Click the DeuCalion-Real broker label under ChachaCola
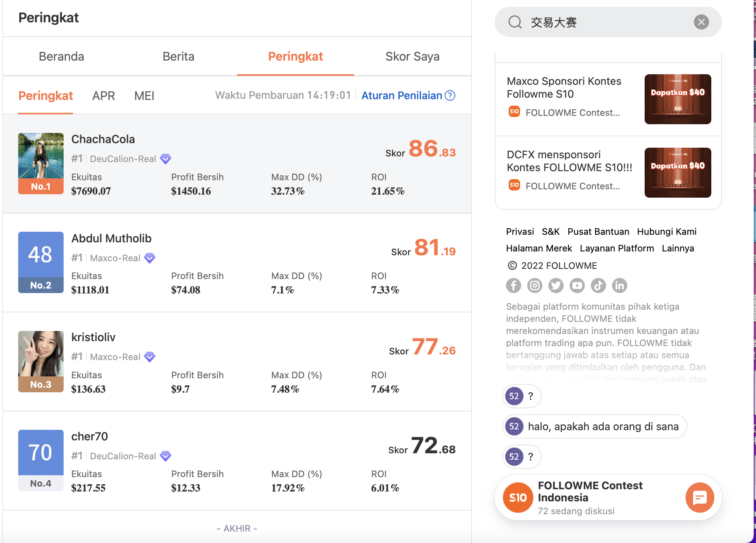 point(123,159)
